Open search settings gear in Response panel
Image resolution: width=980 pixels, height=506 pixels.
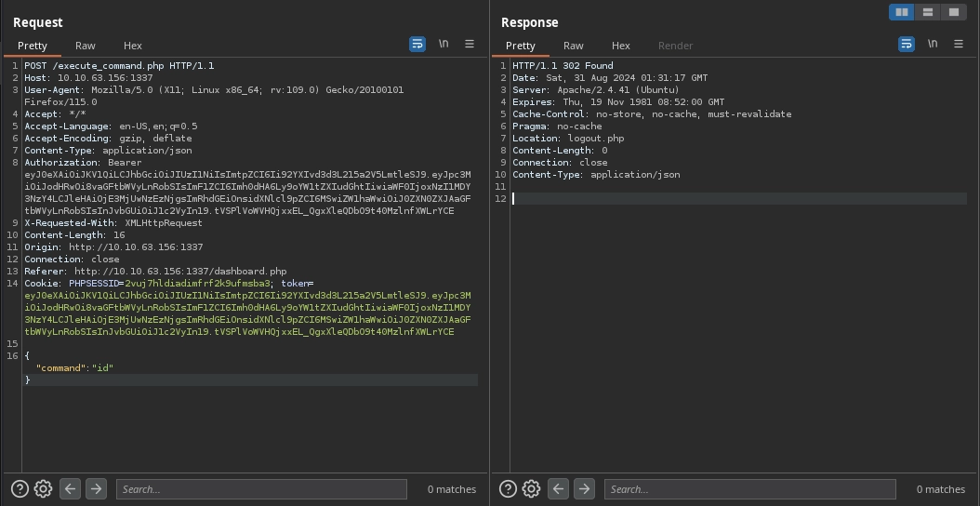click(531, 488)
